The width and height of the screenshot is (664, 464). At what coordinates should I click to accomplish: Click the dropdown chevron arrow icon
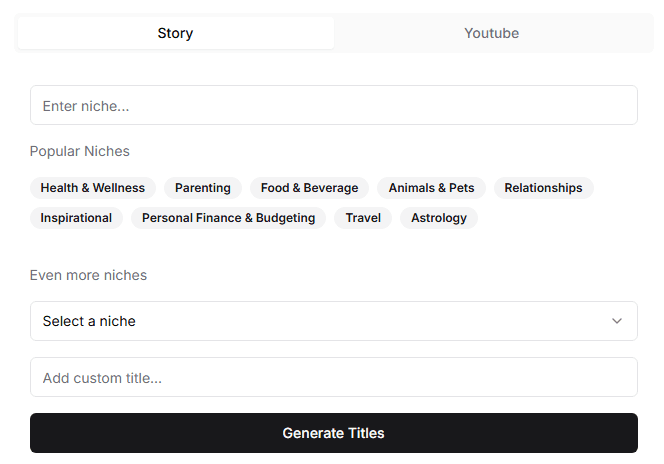617,321
